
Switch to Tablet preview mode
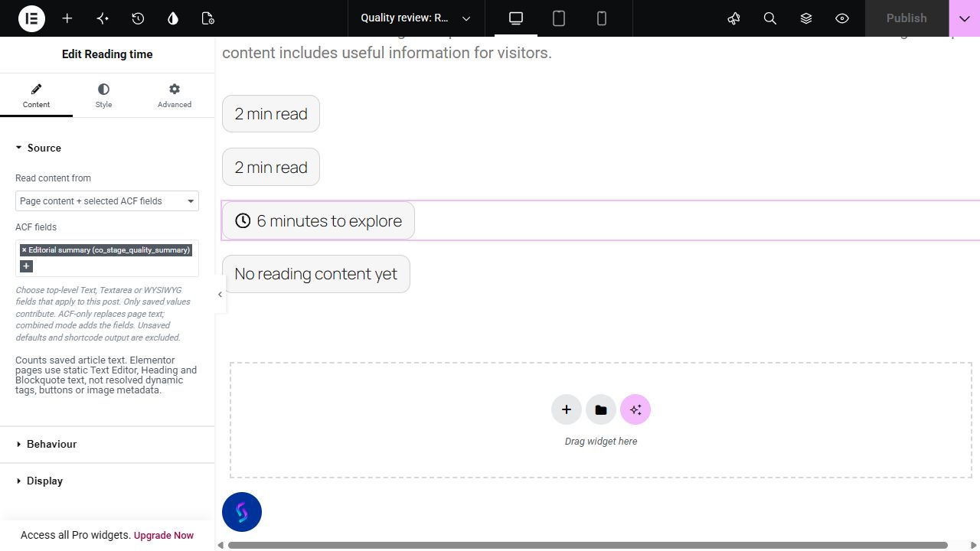coord(559,18)
